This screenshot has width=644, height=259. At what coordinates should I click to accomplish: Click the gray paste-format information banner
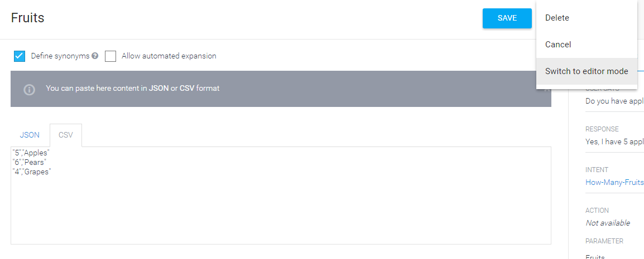click(x=279, y=89)
